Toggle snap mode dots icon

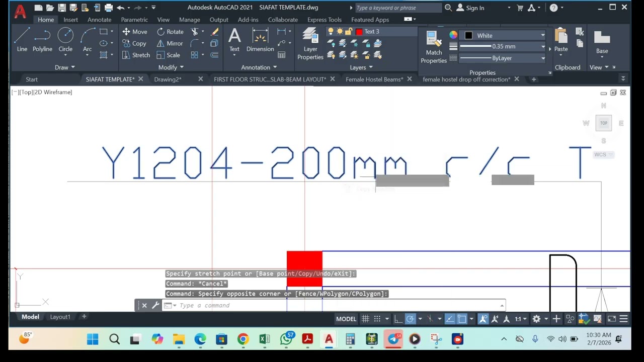tap(377, 319)
